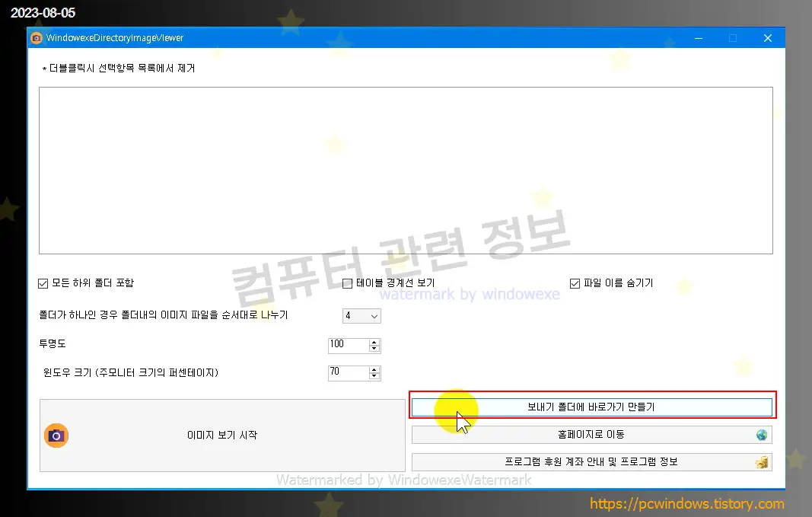
Task: Uncheck the 파일 이름 숨기기 checkbox
Action: pos(575,283)
